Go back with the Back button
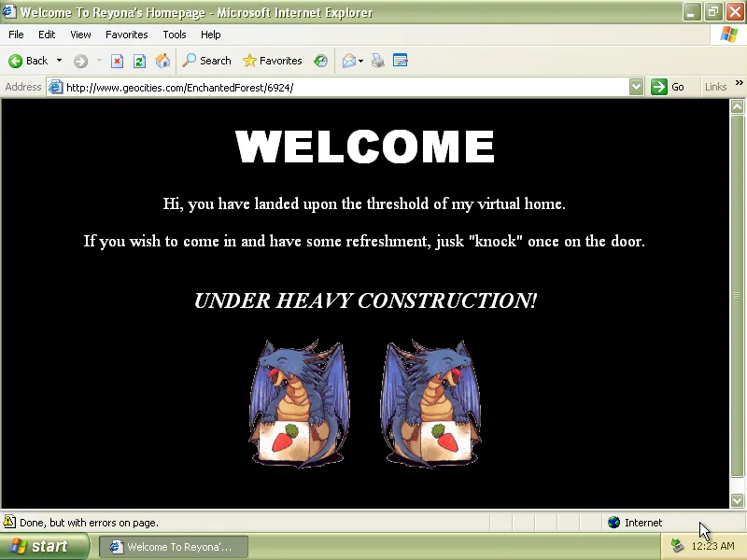The image size is (747, 560). click(x=28, y=61)
